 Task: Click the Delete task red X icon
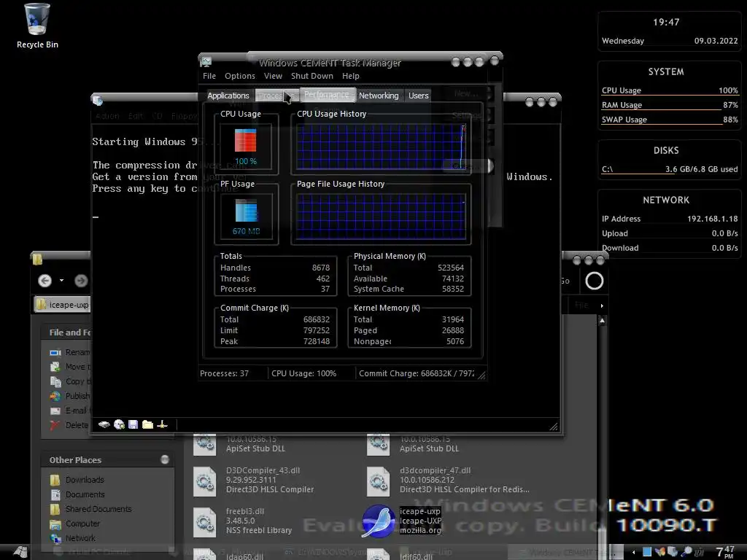click(x=55, y=425)
